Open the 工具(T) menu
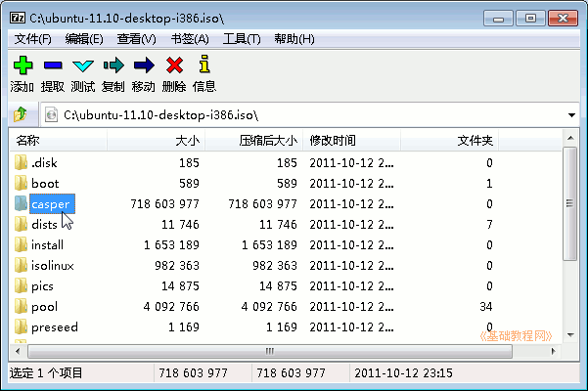Viewport: 588px width, 391px height. pyautogui.click(x=242, y=39)
